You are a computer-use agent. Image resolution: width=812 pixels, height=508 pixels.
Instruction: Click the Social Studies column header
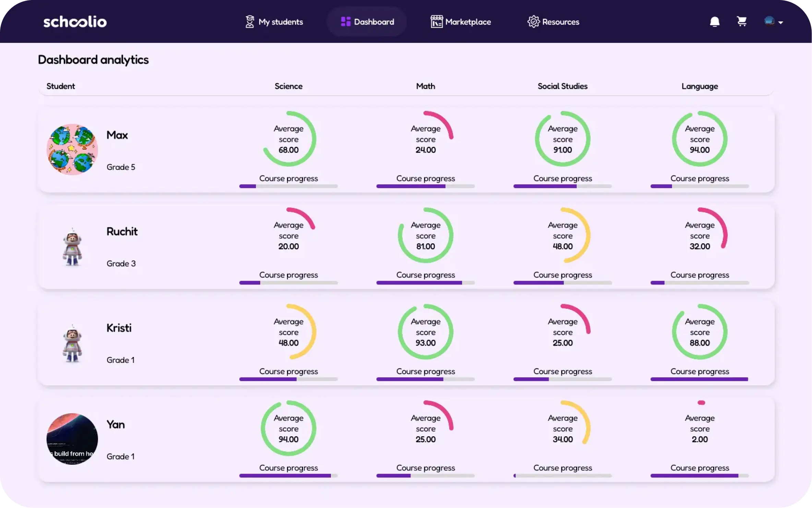562,86
